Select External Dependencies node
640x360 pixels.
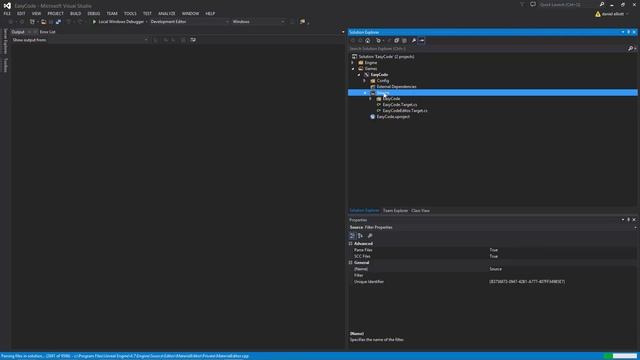coord(396,87)
